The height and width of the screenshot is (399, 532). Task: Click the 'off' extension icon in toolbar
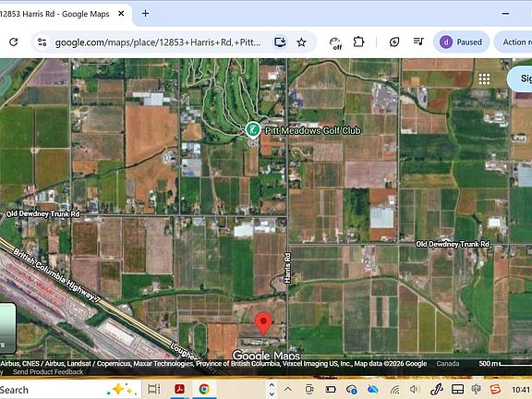[x=335, y=43]
